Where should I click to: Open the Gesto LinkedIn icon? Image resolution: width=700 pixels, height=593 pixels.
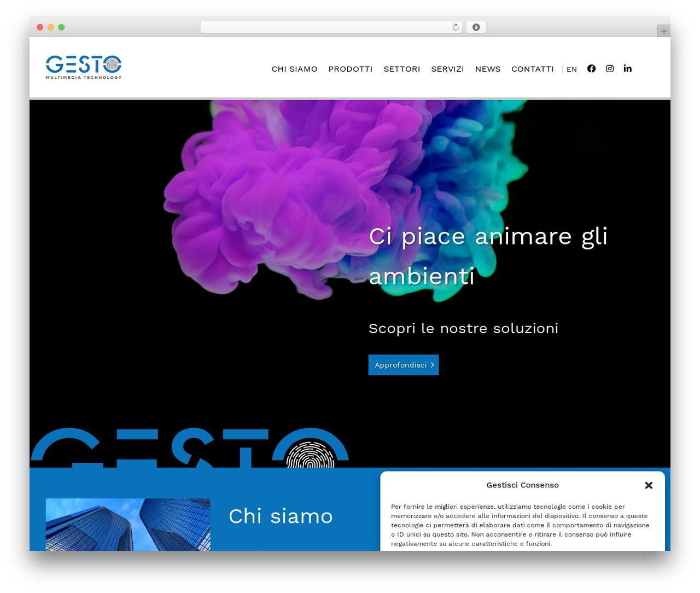[x=628, y=68]
